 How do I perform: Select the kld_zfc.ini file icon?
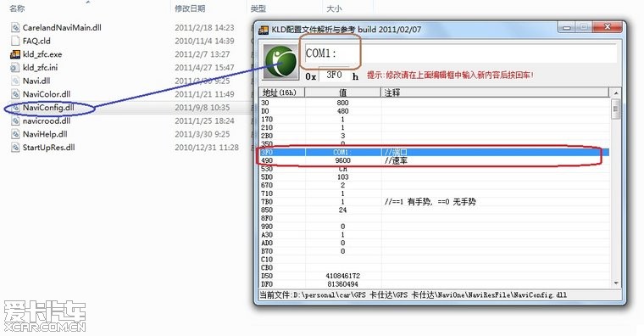[15, 67]
